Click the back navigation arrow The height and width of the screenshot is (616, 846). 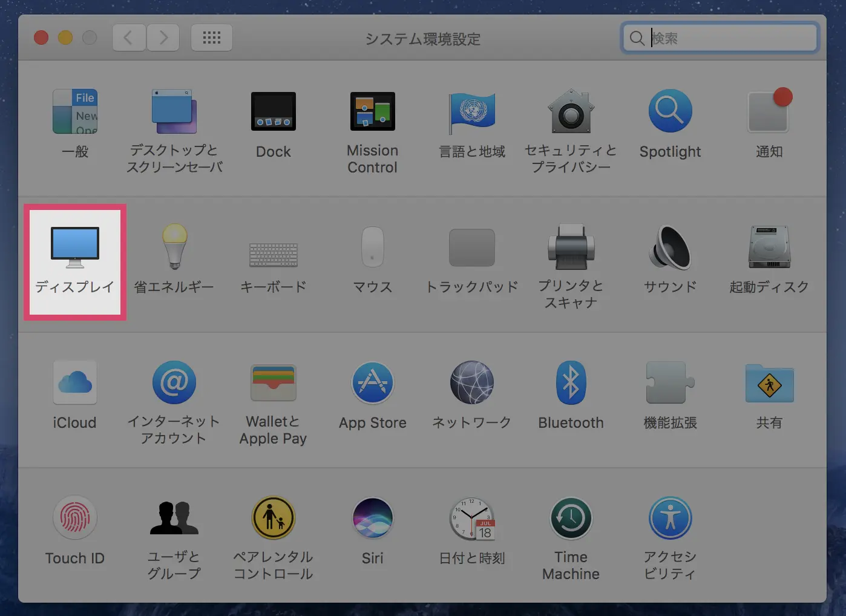pos(129,38)
